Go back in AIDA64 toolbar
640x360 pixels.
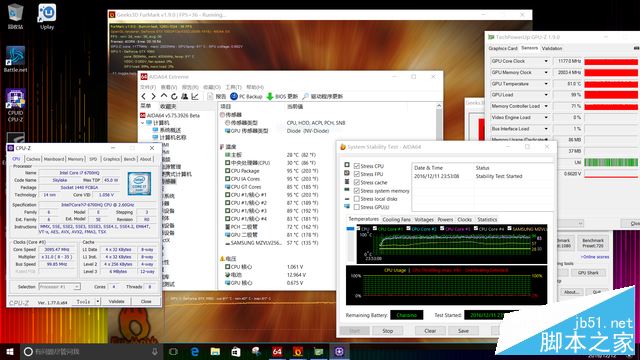tap(144, 96)
